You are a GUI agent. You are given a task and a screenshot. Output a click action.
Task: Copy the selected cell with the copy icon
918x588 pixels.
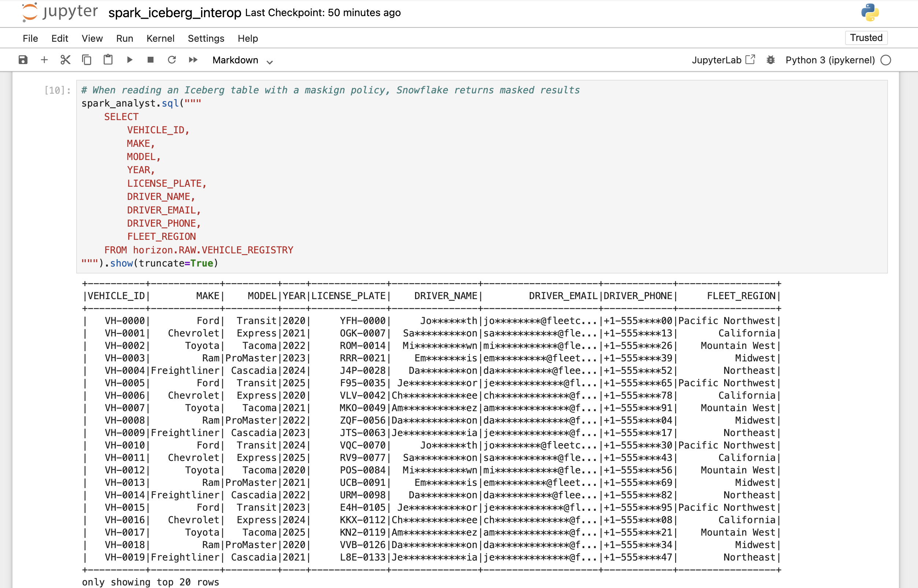click(87, 60)
